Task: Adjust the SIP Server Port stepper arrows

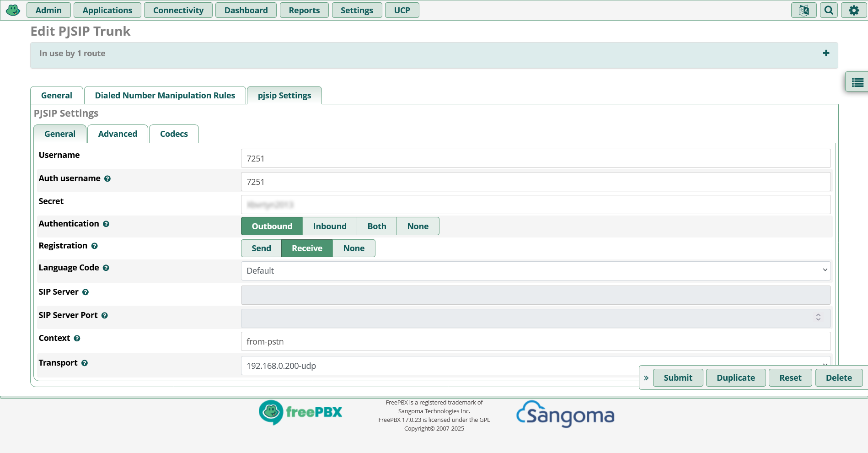Action: coord(818,318)
